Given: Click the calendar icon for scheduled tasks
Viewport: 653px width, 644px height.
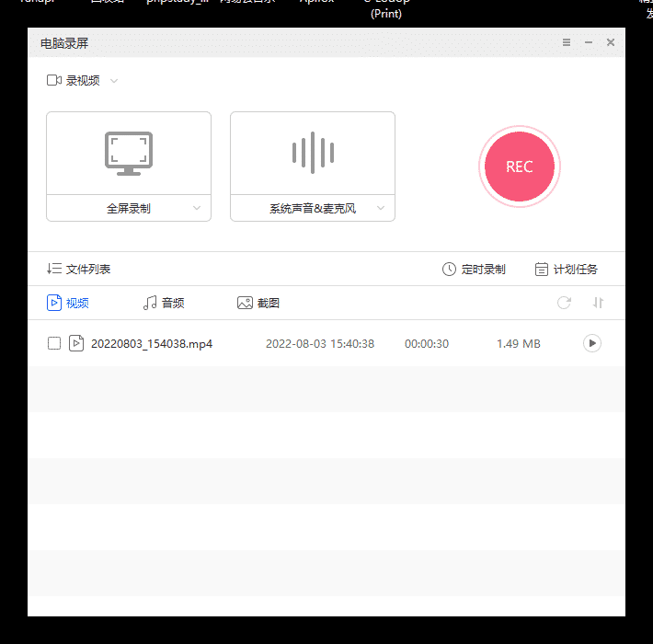Looking at the screenshot, I should pos(542,269).
